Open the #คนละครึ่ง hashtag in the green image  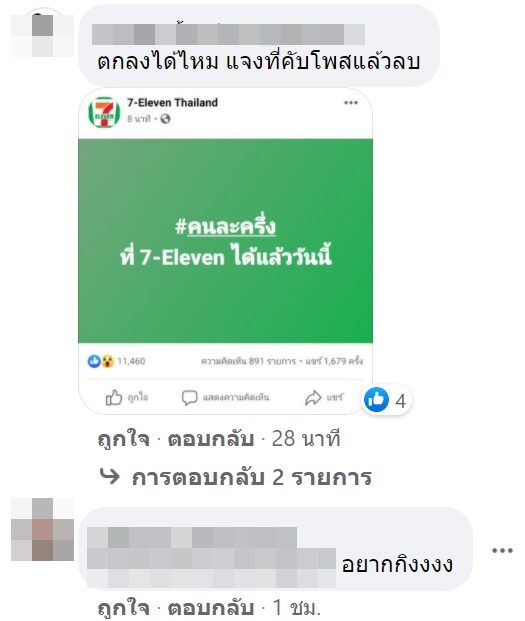[x=225, y=227]
